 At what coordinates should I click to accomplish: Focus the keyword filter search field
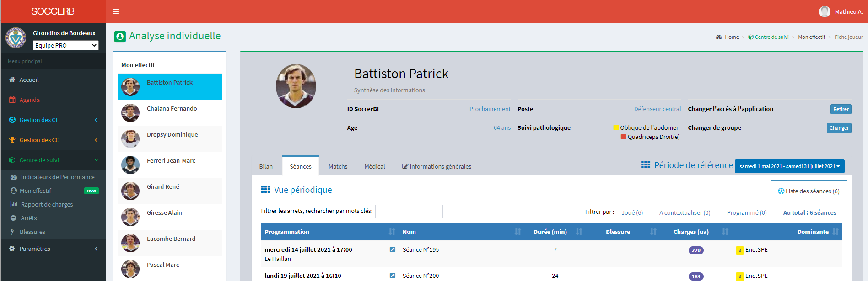pos(409,212)
